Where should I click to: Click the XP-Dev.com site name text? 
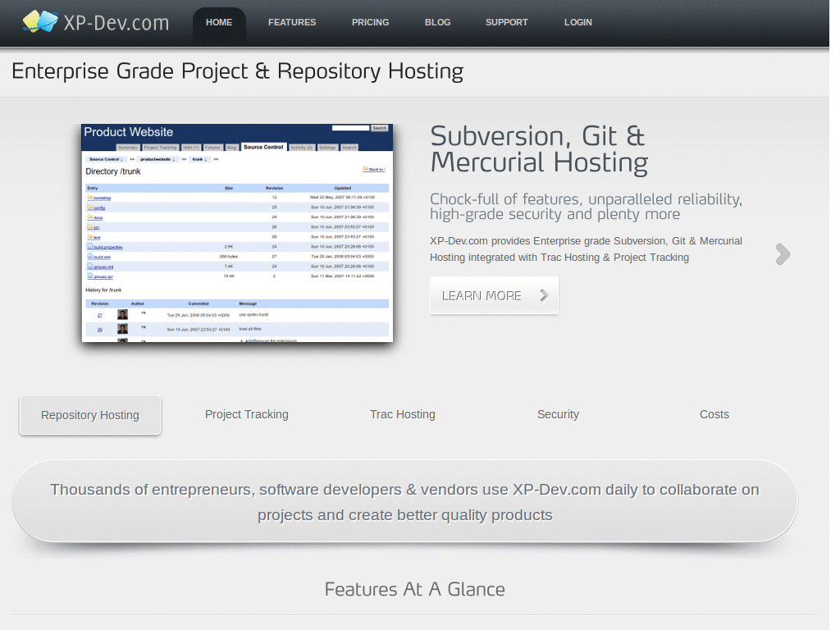(116, 22)
